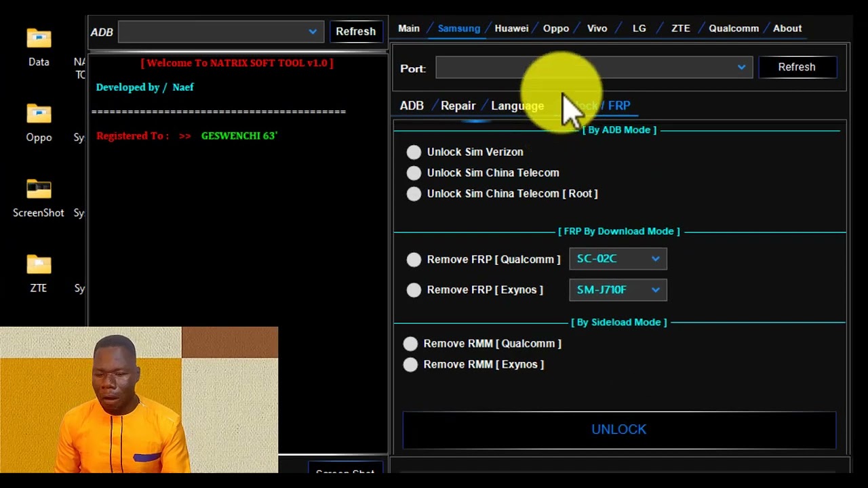
Task: Switch to the Oppo tab
Action: click(556, 28)
